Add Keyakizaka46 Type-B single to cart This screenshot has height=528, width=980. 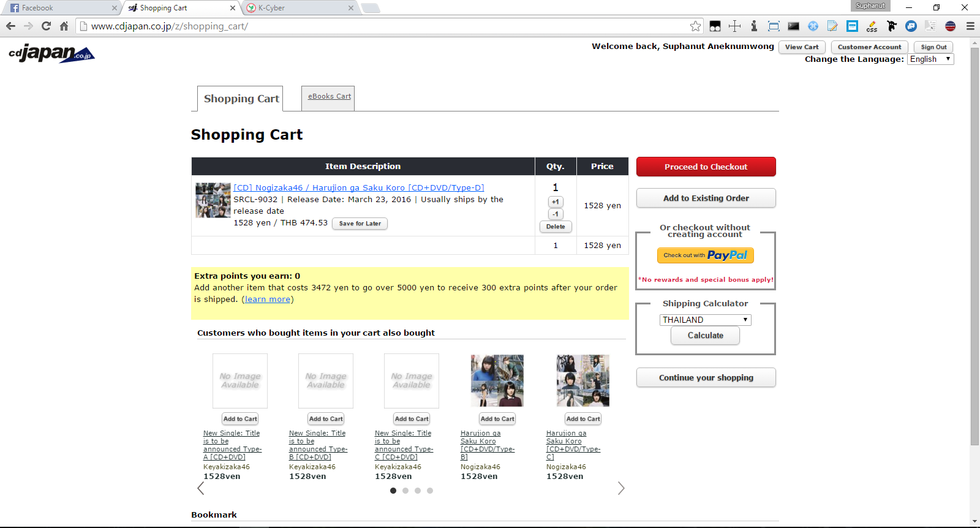(326, 419)
